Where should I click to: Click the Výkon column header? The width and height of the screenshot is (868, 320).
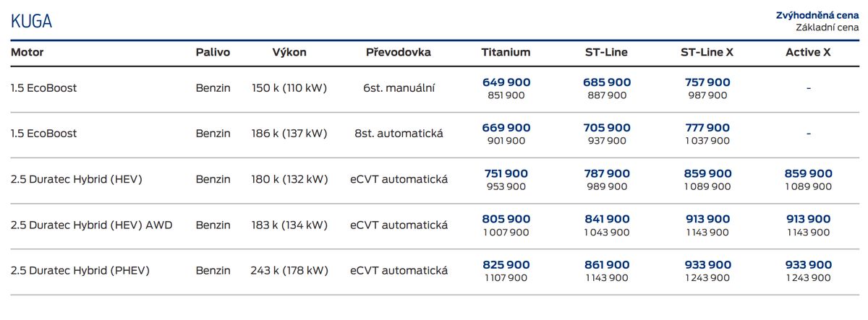[x=289, y=53]
